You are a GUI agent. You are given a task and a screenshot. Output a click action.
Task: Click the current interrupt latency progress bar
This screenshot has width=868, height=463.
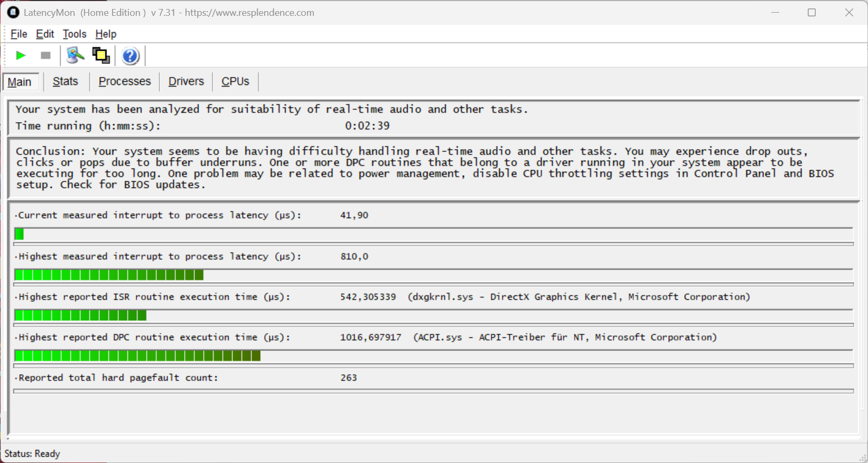(433, 234)
